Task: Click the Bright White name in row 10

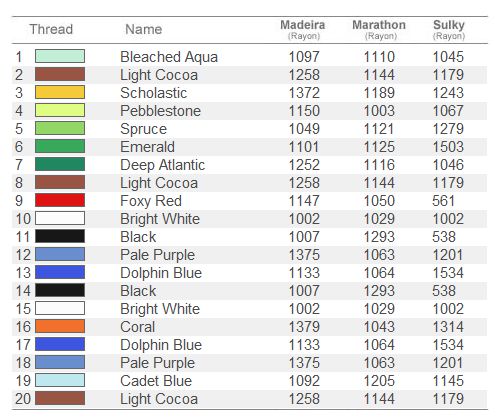Action: 160,219
